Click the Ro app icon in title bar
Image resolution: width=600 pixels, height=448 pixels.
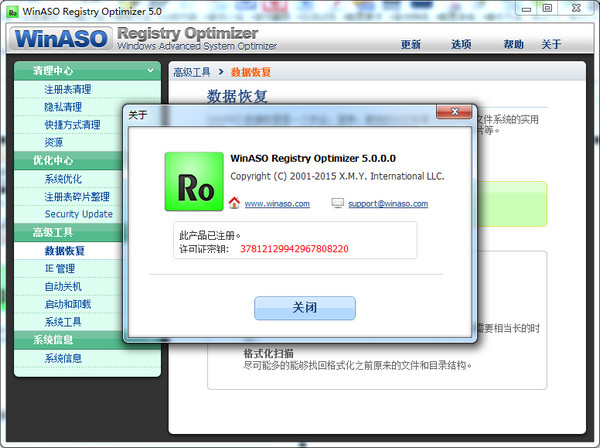13,12
